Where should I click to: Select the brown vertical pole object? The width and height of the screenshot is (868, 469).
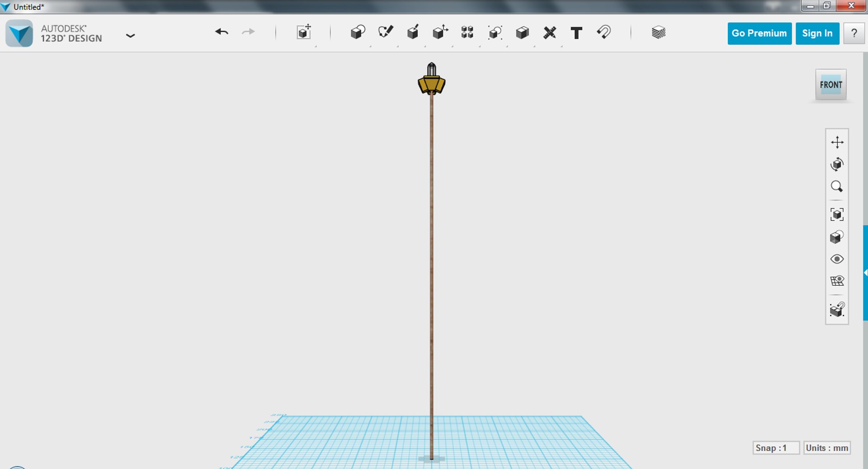[431, 276]
